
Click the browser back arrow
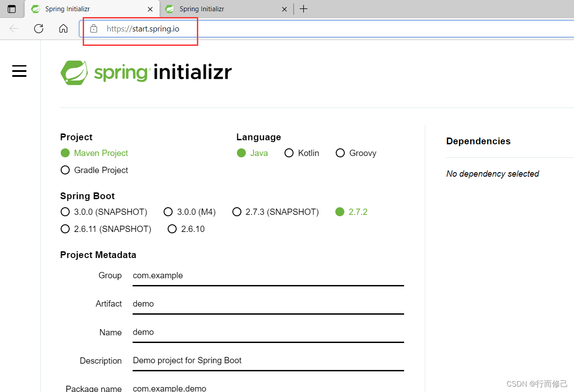13,28
